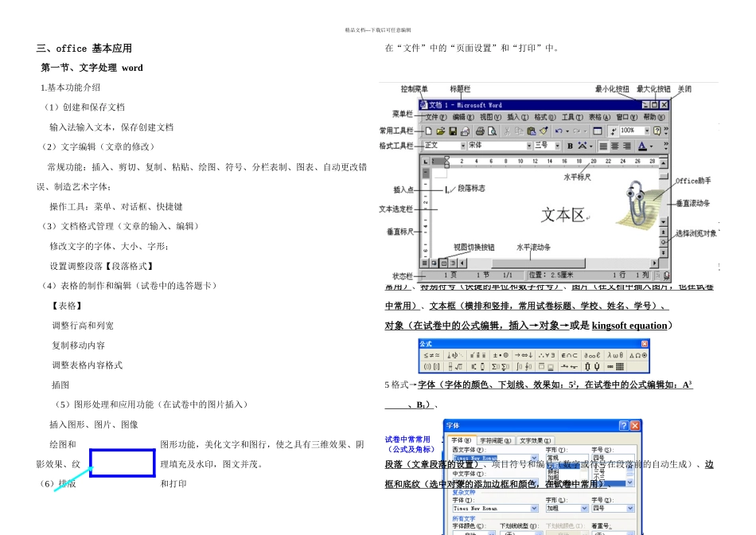The height and width of the screenshot is (535, 756).
Task: Click the Print Preview magnifier icon
Action: (493, 131)
